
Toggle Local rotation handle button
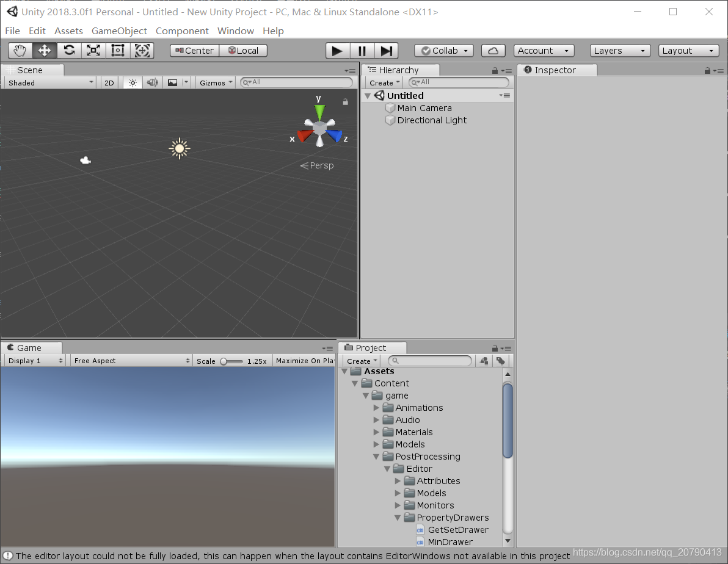pos(243,51)
